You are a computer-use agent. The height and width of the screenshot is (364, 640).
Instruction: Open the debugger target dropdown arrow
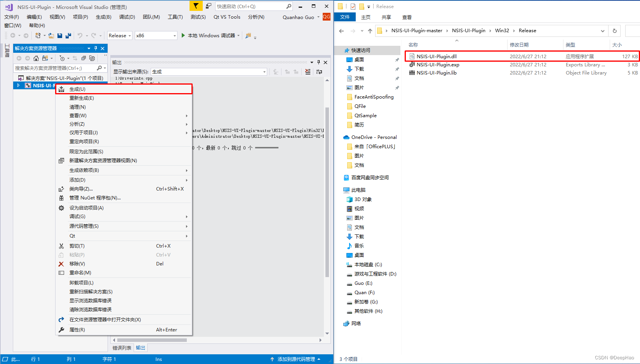point(238,35)
